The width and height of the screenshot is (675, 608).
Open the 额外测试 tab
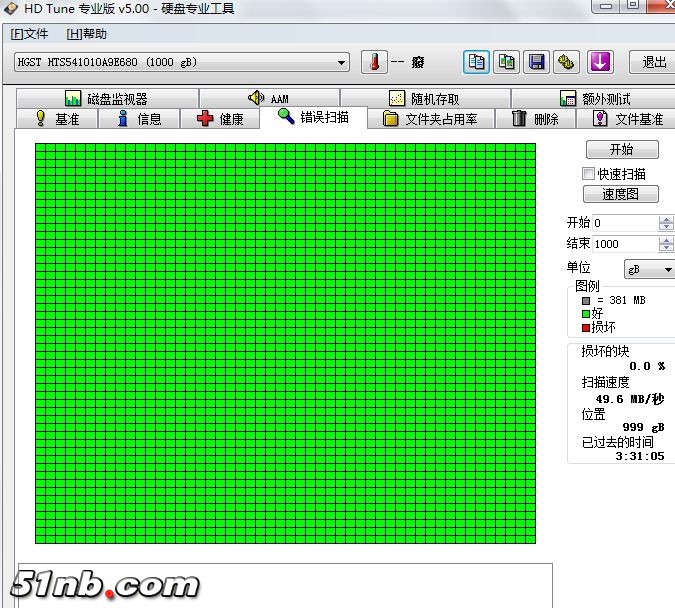tap(594, 99)
